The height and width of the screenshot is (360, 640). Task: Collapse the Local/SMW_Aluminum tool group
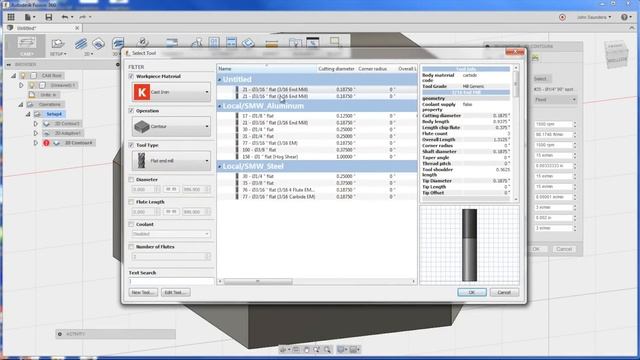coord(220,106)
